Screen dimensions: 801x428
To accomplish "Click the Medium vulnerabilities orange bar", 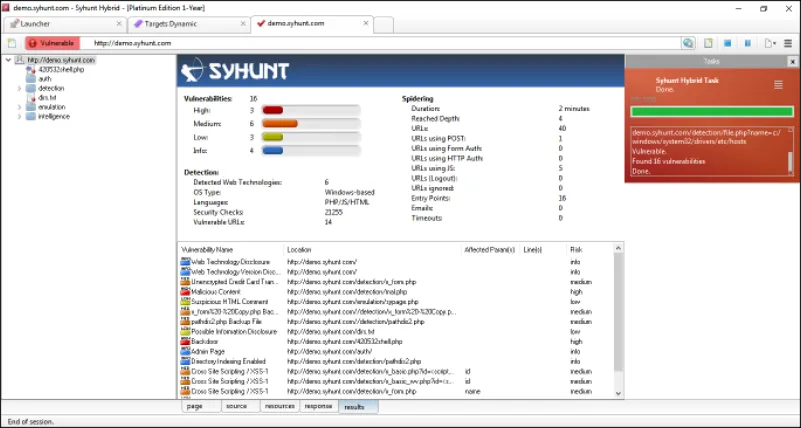I will (x=279, y=124).
